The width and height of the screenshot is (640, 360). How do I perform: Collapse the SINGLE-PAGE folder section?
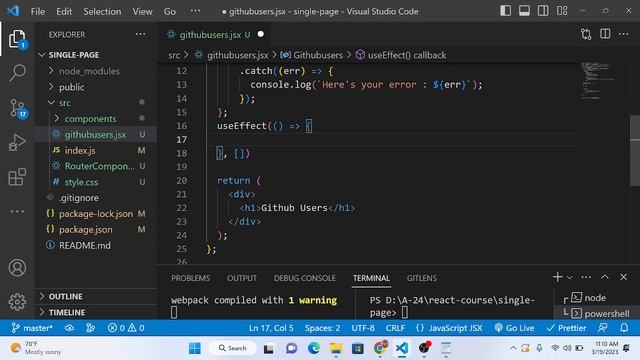click(x=96, y=55)
